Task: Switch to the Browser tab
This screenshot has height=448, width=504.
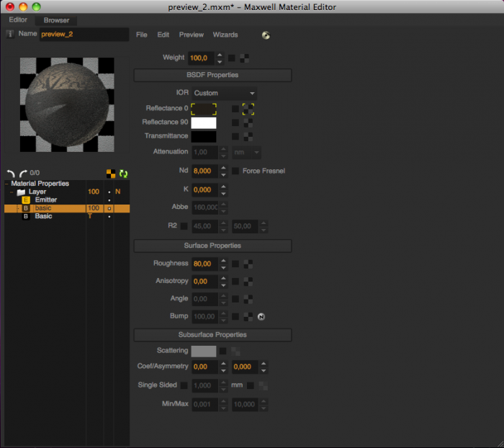Action: [x=56, y=20]
